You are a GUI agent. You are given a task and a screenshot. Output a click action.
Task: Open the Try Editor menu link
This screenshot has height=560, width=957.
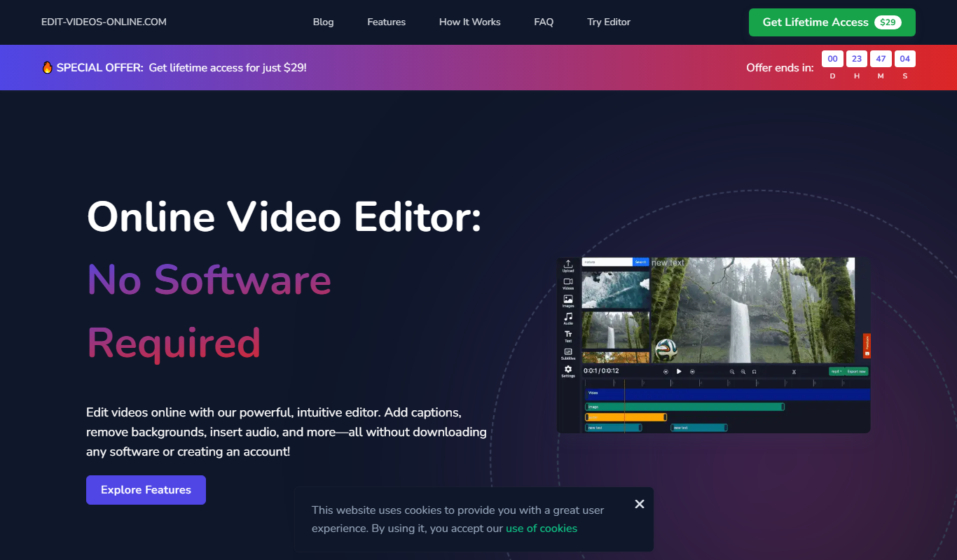coord(609,22)
